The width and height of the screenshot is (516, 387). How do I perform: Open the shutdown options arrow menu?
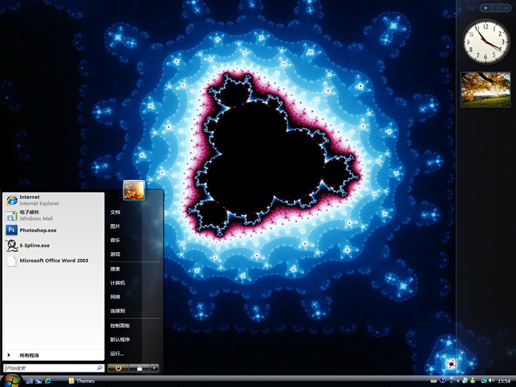pos(154,368)
